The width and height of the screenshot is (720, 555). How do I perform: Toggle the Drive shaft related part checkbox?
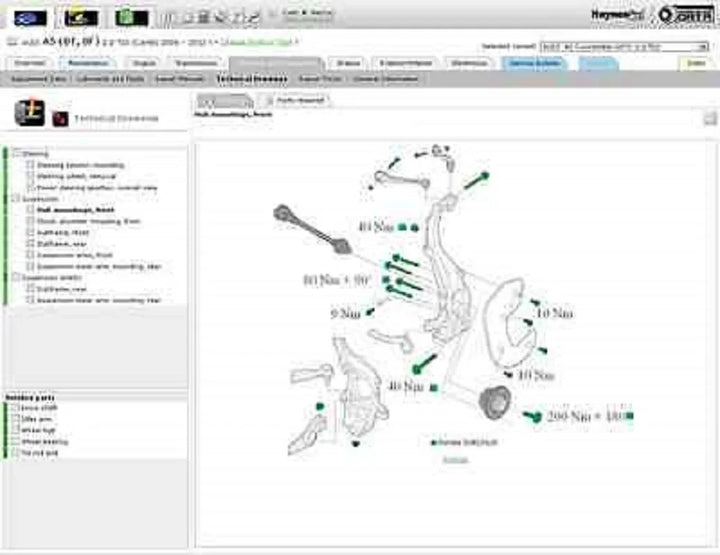[x=16, y=409]
